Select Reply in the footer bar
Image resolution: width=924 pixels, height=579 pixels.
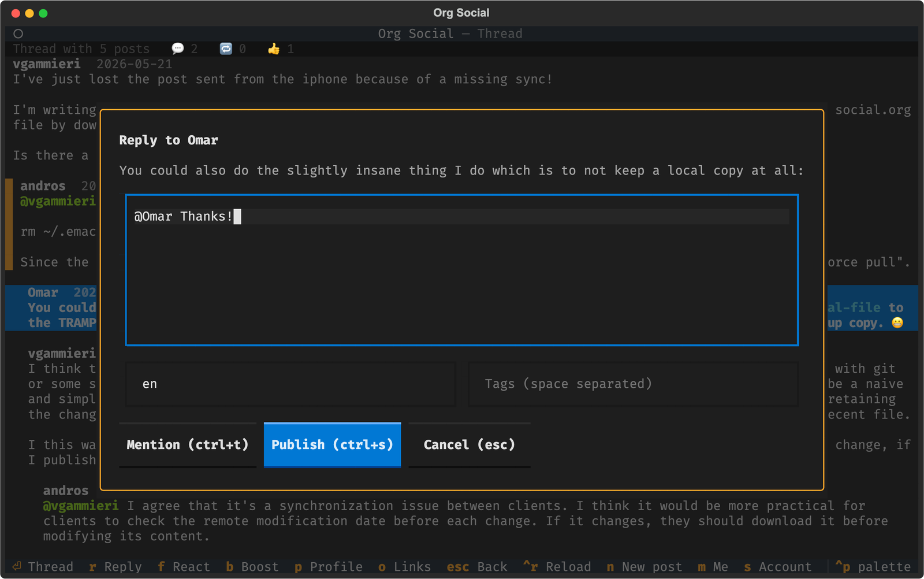point(115,567)
